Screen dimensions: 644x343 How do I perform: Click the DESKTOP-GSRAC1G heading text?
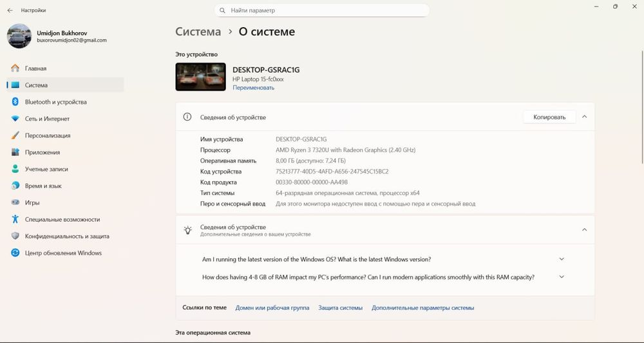click(266, 70)
